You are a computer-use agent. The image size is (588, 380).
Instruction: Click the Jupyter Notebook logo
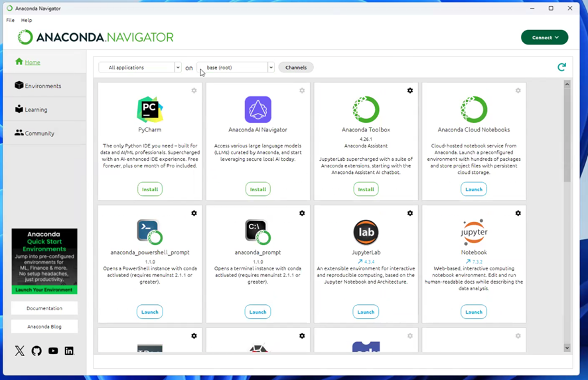[x=474, y=232]
